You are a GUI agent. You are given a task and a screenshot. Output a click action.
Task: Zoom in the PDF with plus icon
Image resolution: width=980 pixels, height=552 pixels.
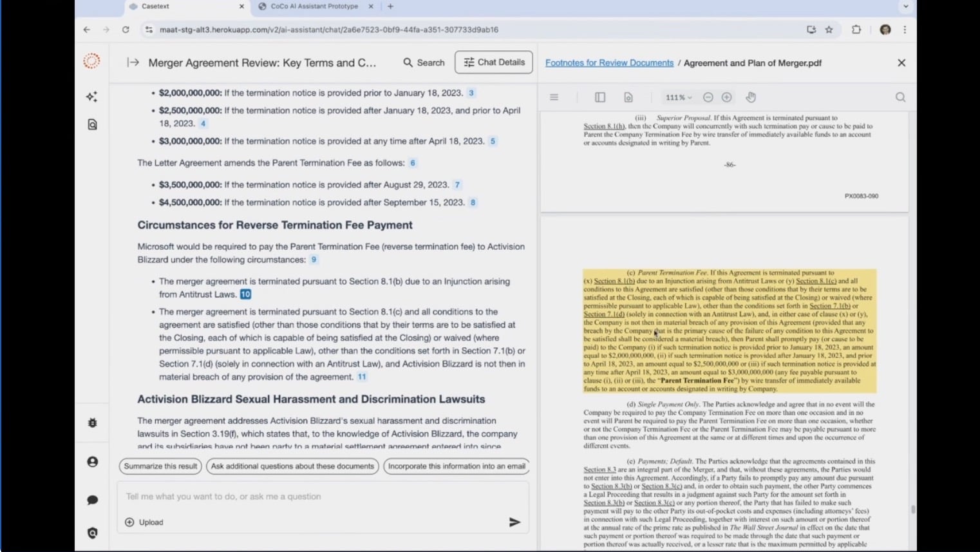click(726, 97)
